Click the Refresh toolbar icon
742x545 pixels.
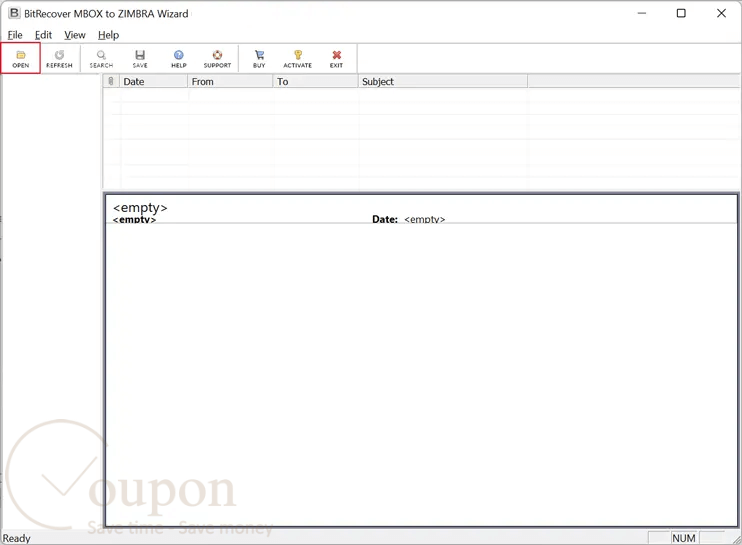pos(59,58)
